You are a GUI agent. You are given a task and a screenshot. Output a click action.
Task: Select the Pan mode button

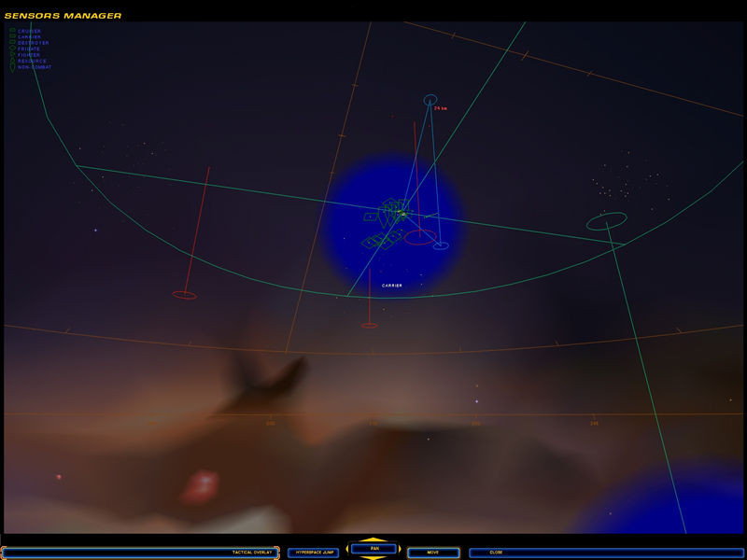(x=374, y=549)
